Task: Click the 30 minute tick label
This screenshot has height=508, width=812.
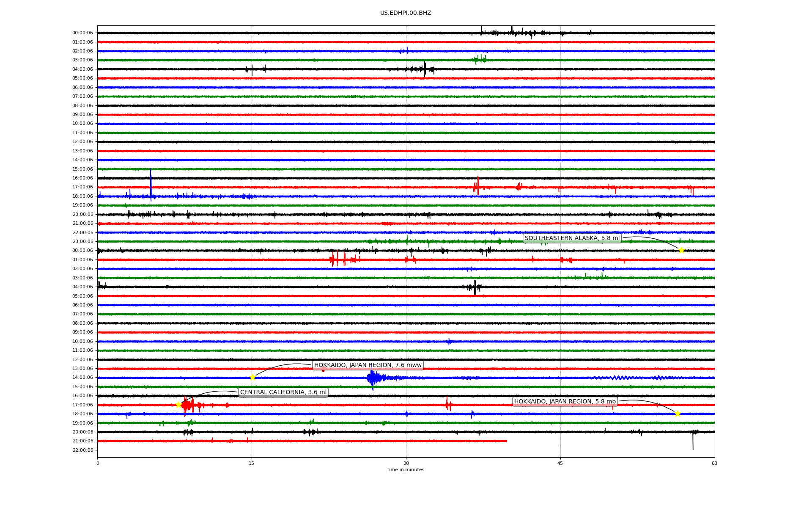Action: (406, 463)
